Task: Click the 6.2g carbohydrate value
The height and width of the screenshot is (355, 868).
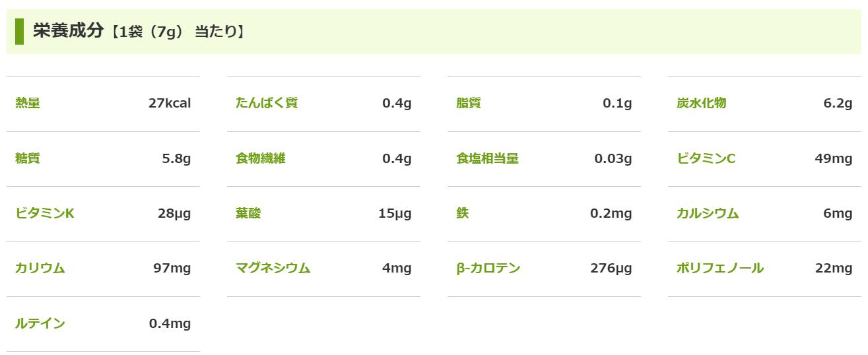Action: click(838, 103)
